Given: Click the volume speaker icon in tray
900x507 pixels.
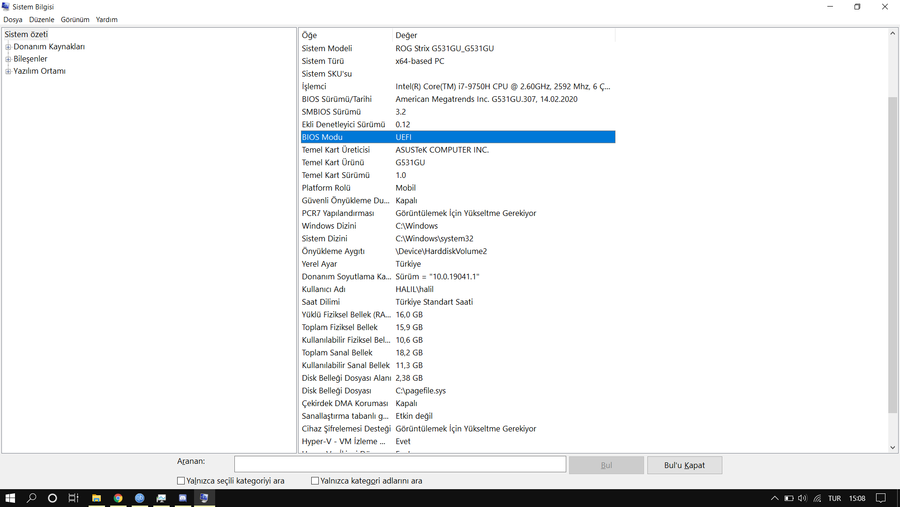Looking at the screenshot, I should pyautogui.click(x=802, y=498).
